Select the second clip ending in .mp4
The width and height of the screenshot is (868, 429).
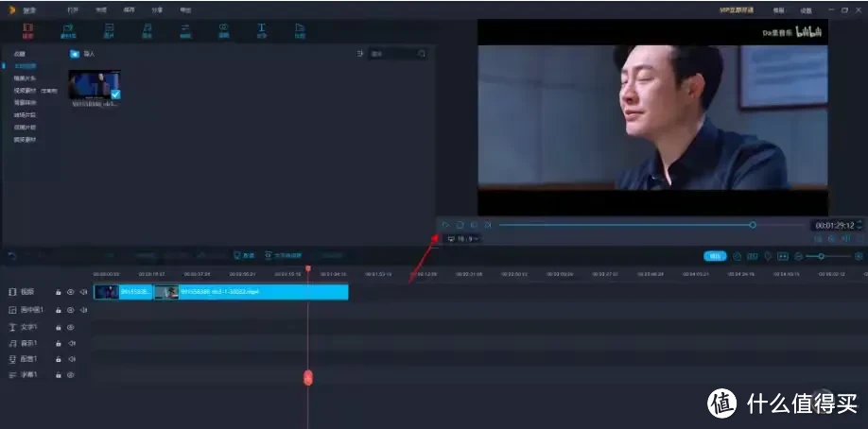pyautogui.click(x=251, y=292)
